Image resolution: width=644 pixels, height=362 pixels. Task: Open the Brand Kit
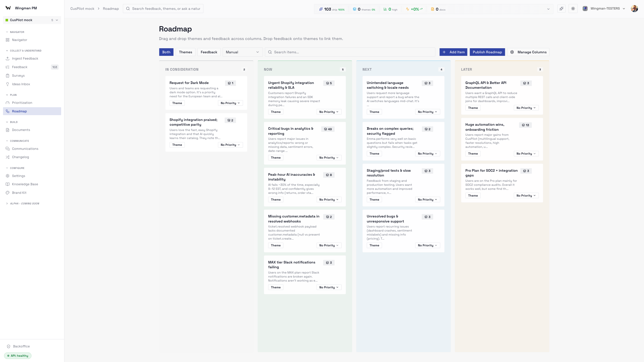(19, 193)
